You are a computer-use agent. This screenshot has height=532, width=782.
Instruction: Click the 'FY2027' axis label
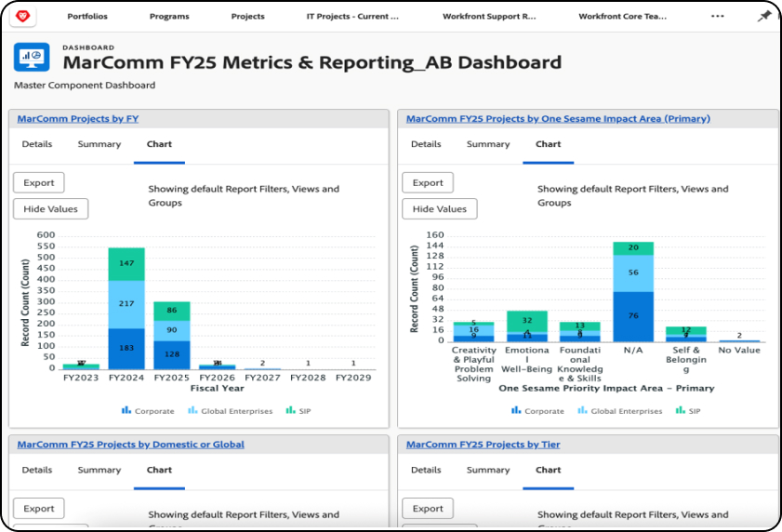pos(262,378)
